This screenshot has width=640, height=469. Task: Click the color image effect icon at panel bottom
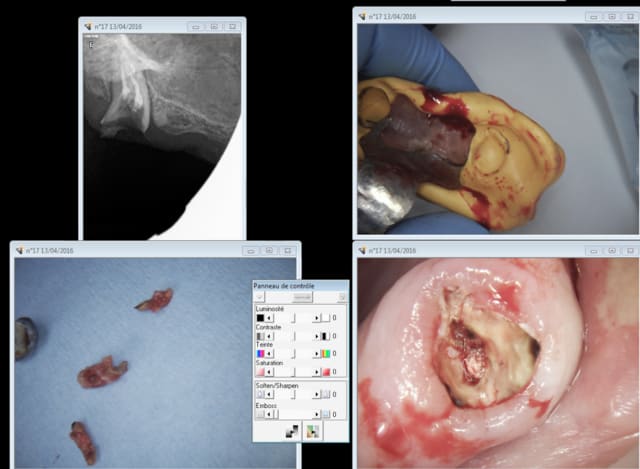click(x=312, y=430)
